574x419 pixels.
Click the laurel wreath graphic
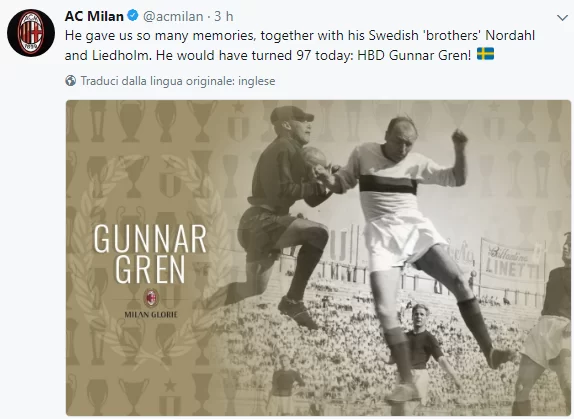pos(151,256)
